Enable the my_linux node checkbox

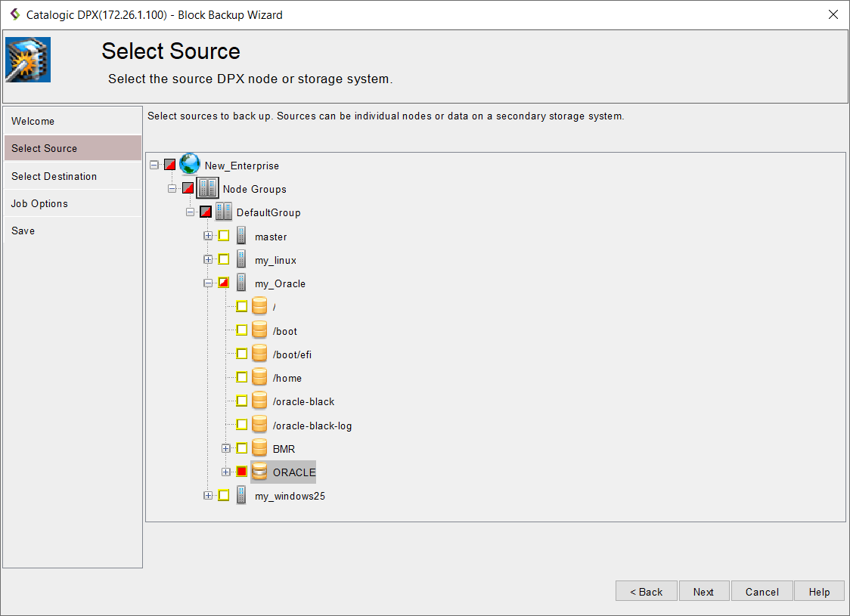click(x=224, y=259)
